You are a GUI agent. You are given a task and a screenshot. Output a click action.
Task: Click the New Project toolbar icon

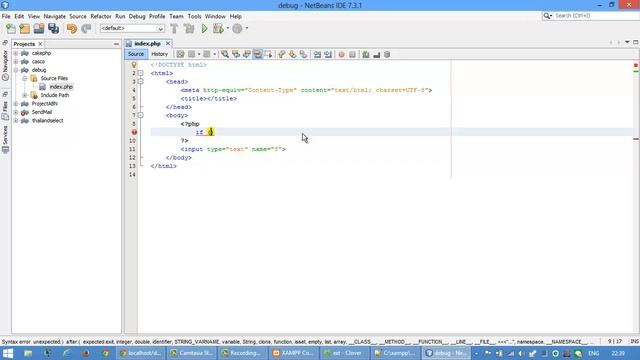24,29
